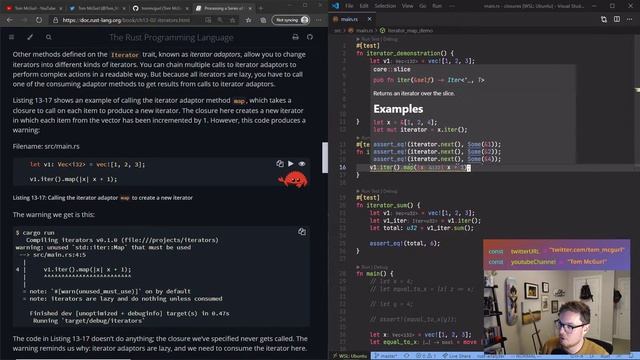Close the 'Processing a Series' browser tab

point(250,8)
